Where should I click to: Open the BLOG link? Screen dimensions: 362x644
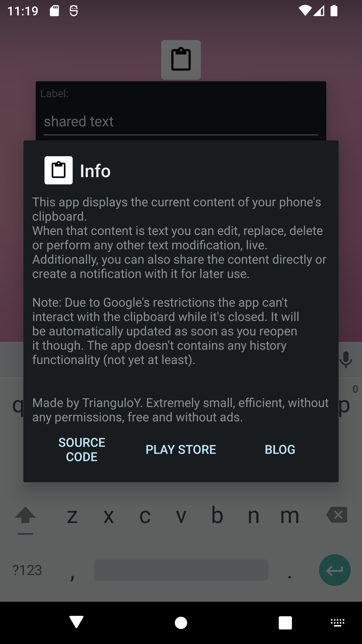[280, 450]
